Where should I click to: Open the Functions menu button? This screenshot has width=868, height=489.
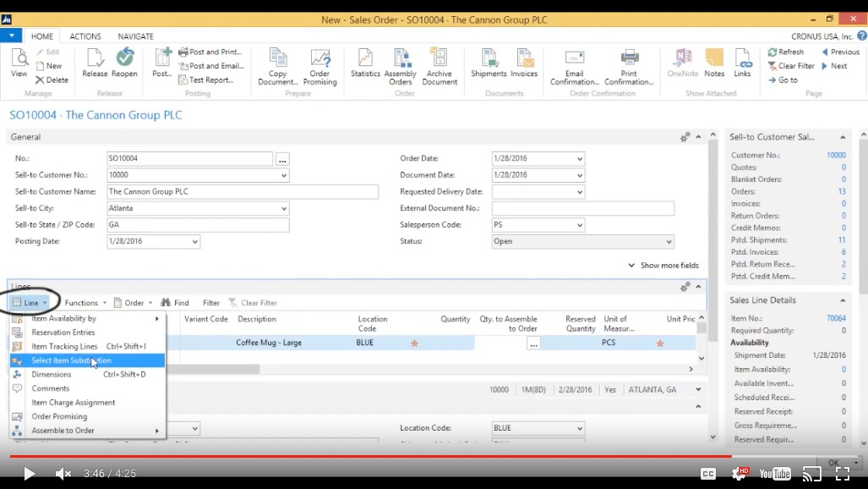tap(85, 303)
